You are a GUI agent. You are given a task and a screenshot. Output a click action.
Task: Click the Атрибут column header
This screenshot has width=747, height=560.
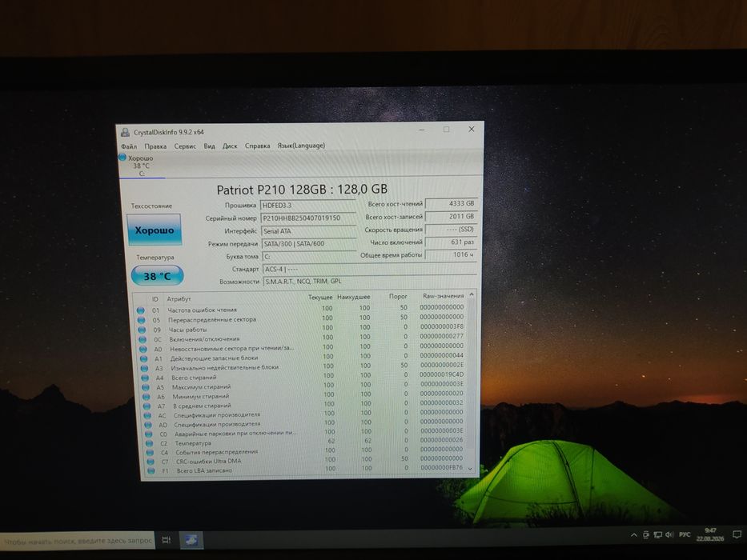tap(179, 299)
